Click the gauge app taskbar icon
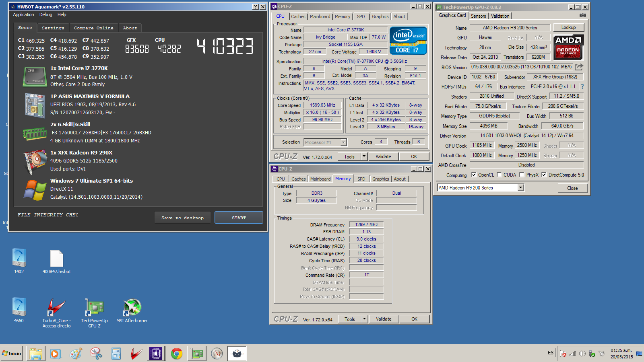Image resolution: width=644 pixels, height=362 pixels. pyautogui.click(x=217, y=354)
